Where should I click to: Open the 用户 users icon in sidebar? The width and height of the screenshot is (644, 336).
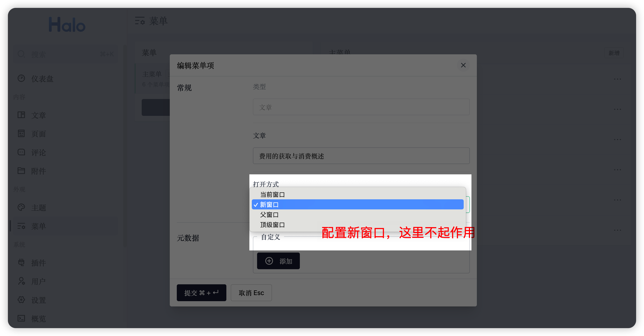[21, 281]
